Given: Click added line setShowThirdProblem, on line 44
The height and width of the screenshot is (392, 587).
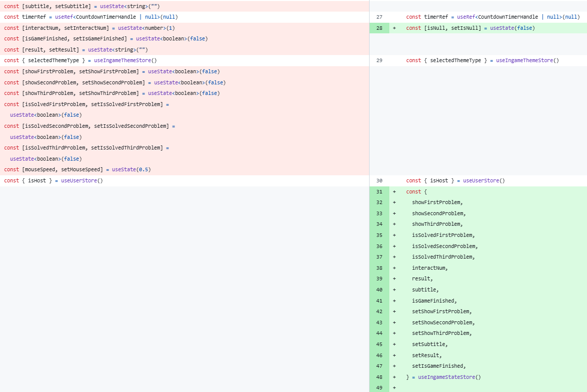Looking at the screenshot, I should point(442,333).
